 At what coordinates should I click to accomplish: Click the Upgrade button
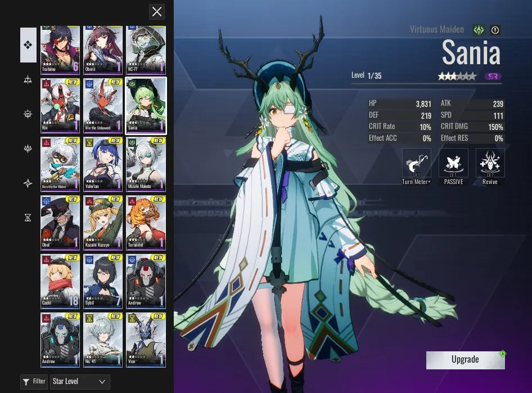[x=465, y=360]
